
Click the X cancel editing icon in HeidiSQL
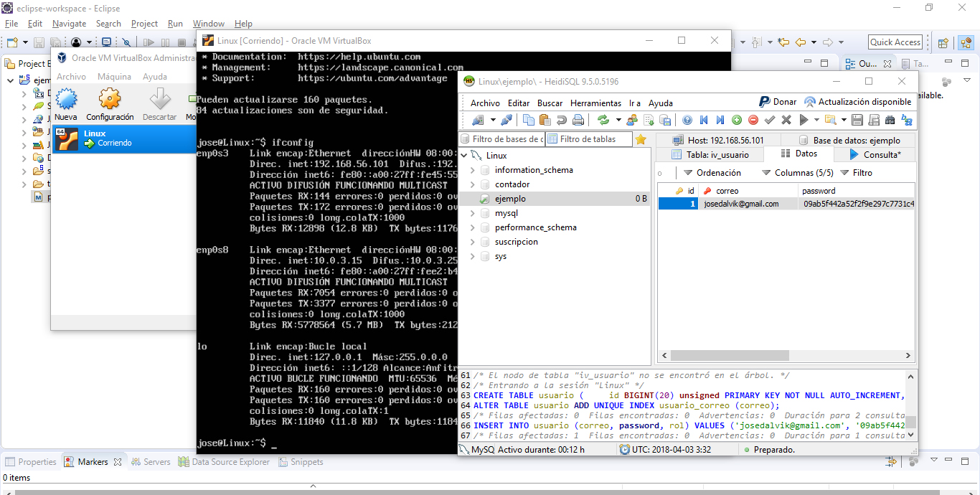click(786, 120)
